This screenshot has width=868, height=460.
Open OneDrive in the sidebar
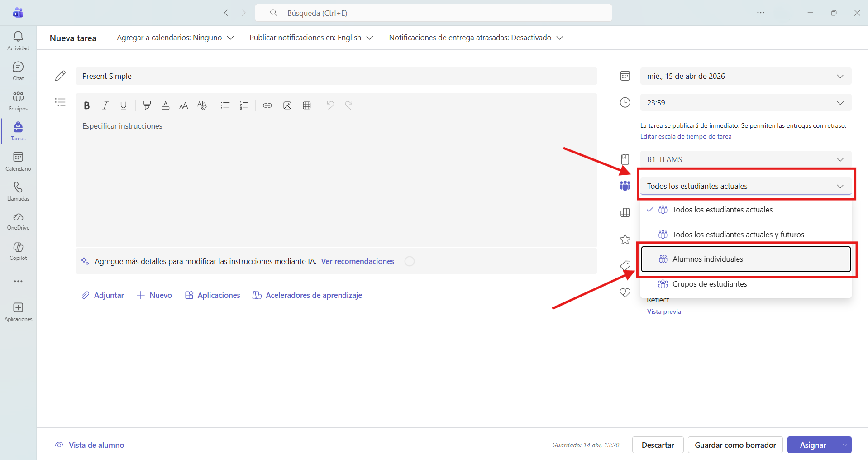click(18, 221)
